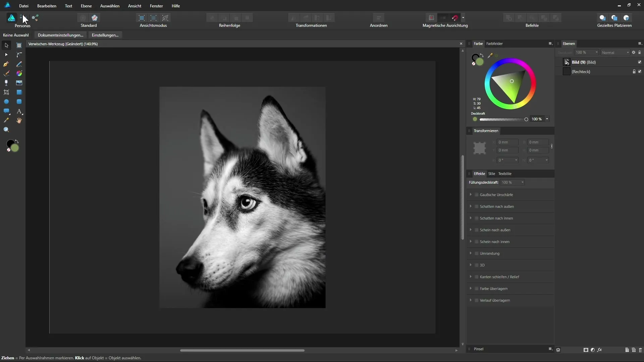Image resolution: width=644 pixels, height=362 pixels.
Task: Switch to the Export Persona
Action: pyautogui.click(x=35, y=18)
